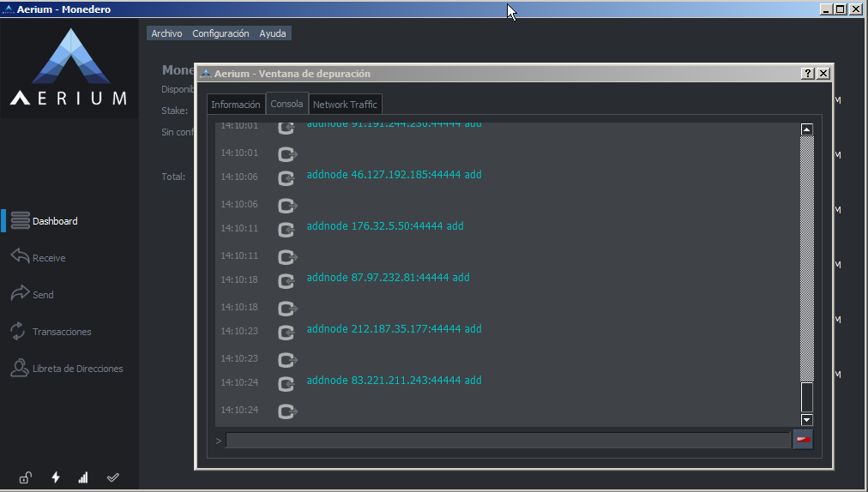Open the Send page
This screenshot has width=868, height=492.
click(43, 295)
